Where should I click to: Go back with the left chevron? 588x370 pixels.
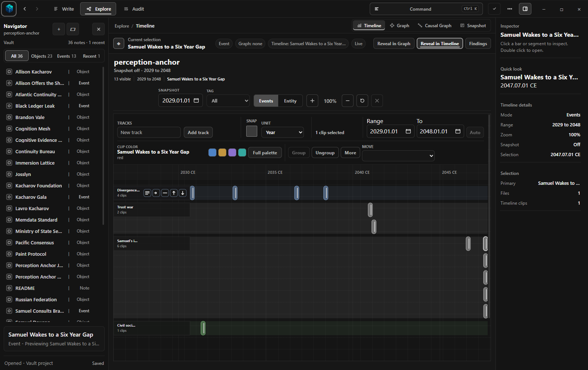pyautogui.click(x=25, y=9)
